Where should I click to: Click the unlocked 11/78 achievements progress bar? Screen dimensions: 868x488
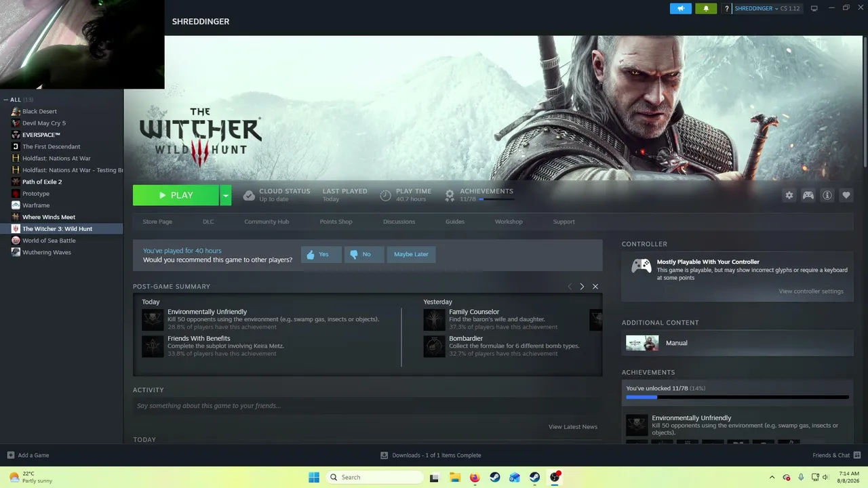coord(737,397)
